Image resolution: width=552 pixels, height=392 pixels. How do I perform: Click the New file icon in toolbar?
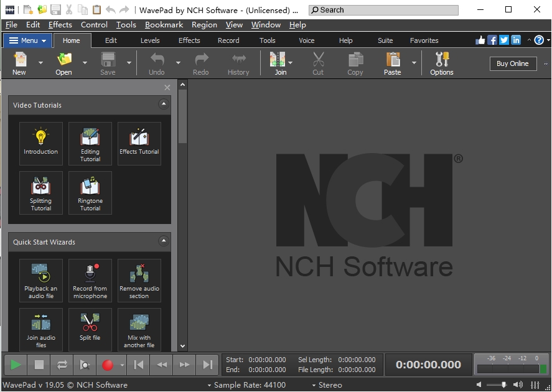point(19,63)
